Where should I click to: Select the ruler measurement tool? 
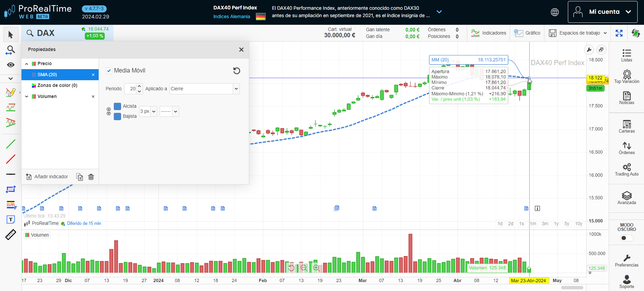point(11,235)
